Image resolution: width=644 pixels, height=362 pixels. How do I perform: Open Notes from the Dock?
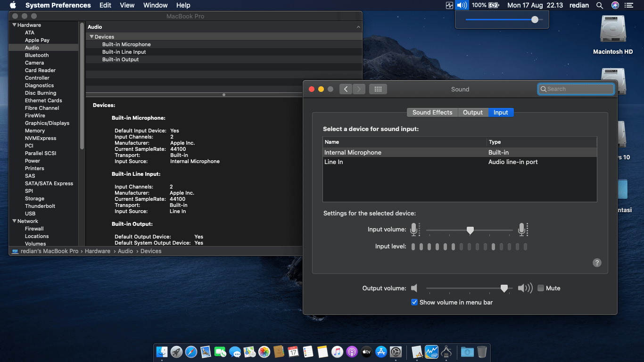[x=322, y=352]
